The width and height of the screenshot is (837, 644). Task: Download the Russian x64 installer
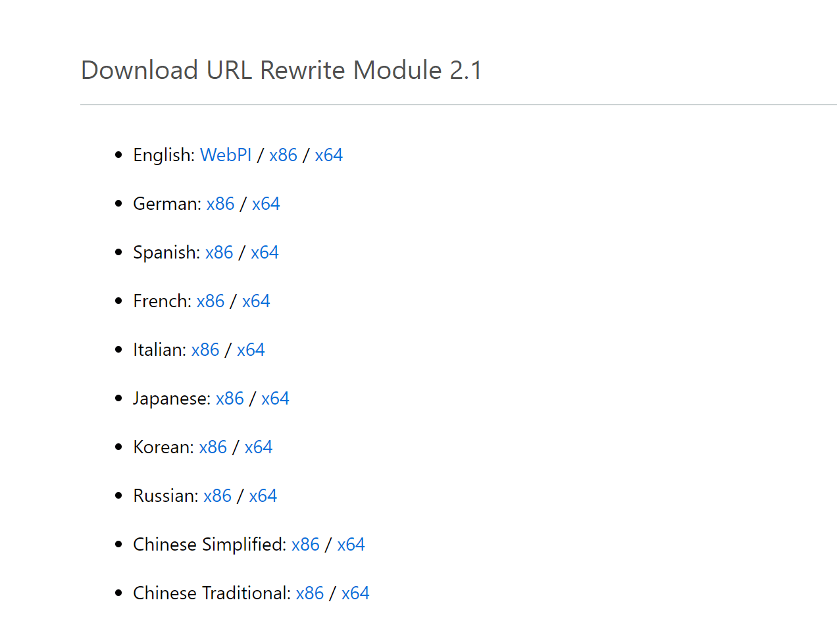tap(263, 496)
